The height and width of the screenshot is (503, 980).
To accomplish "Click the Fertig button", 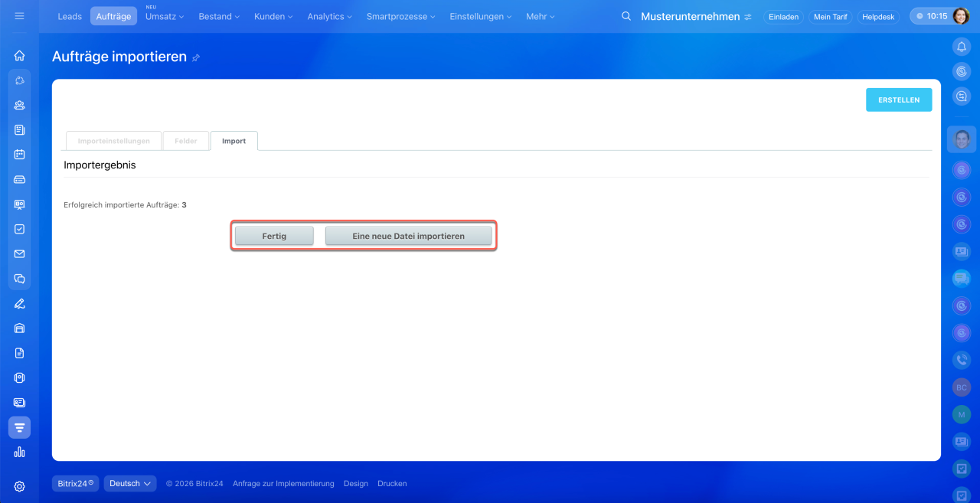I will [274, 236].
